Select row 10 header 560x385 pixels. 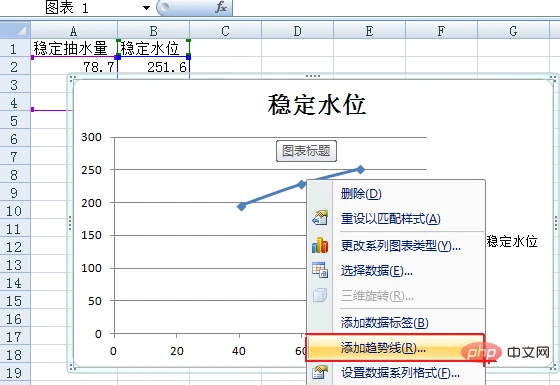pyautogui.click(x=14, y=210)
